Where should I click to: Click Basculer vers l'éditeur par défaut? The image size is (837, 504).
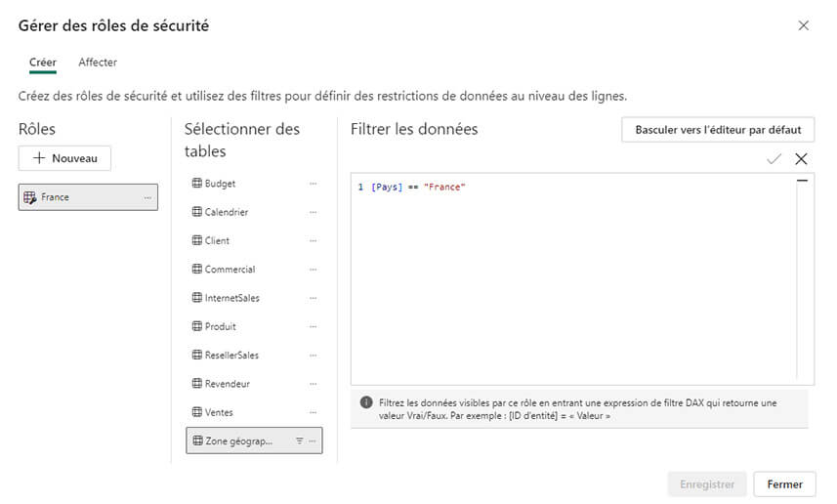click(718, 130)
